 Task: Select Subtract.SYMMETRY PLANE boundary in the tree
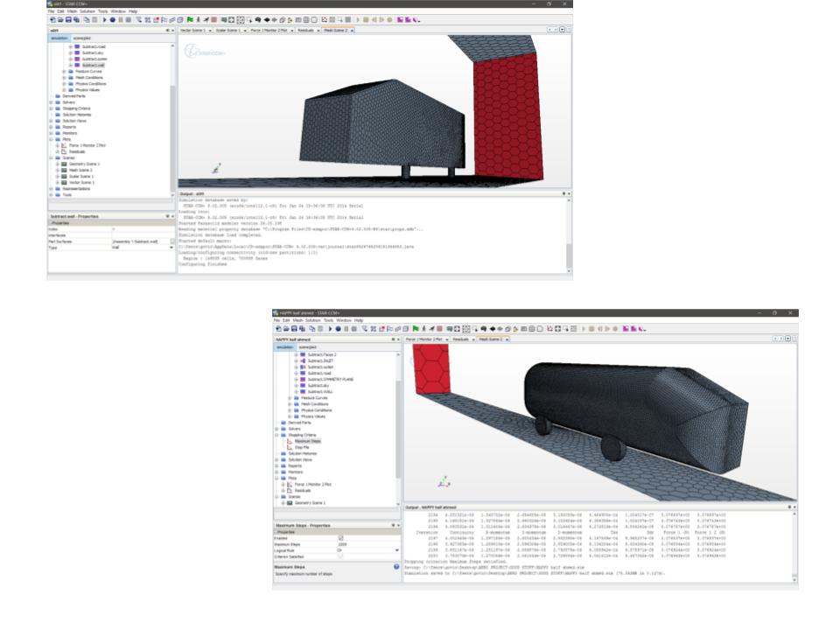[330, 378]
